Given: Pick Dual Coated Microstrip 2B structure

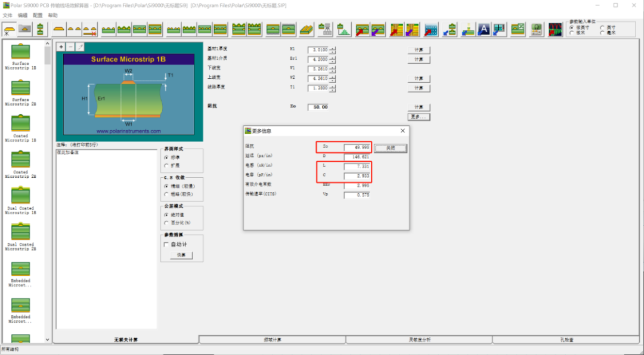Looking at the screenshot, I should (20, 237).
